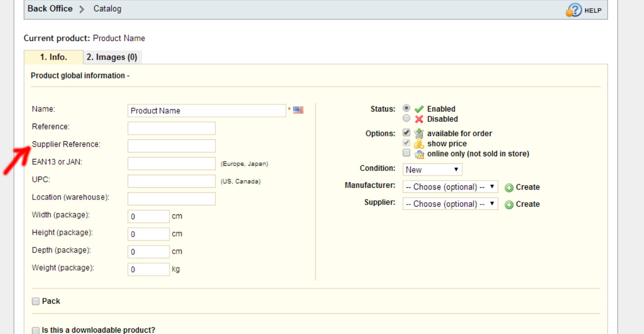Focus the Height (package) field
This screenshot has height=334, width=644.
click(148, 234)
